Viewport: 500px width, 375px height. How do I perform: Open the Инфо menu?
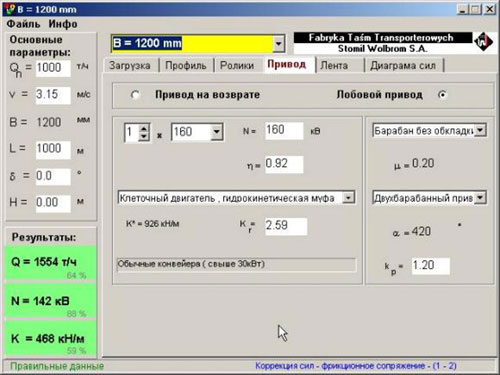pyautogui.click(x=63, y=24)
